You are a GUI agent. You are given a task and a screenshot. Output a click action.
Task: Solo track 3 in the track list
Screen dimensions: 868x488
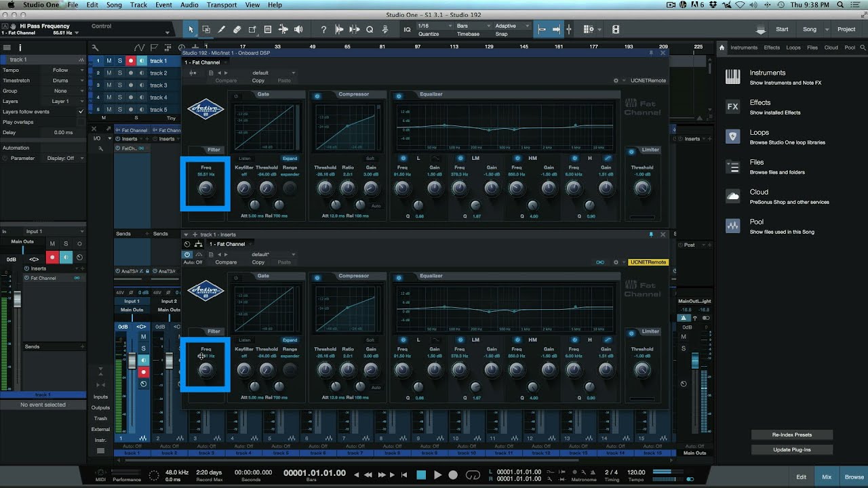pyautogui.click(x=120, y=85)
